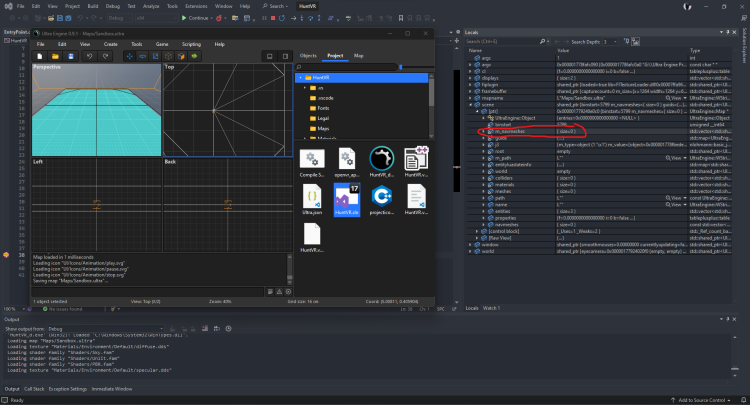Image resolution: width=750 pixels, height=405 pixels.
Task: Switch to the Objects tab
Action: click(308, 56)
